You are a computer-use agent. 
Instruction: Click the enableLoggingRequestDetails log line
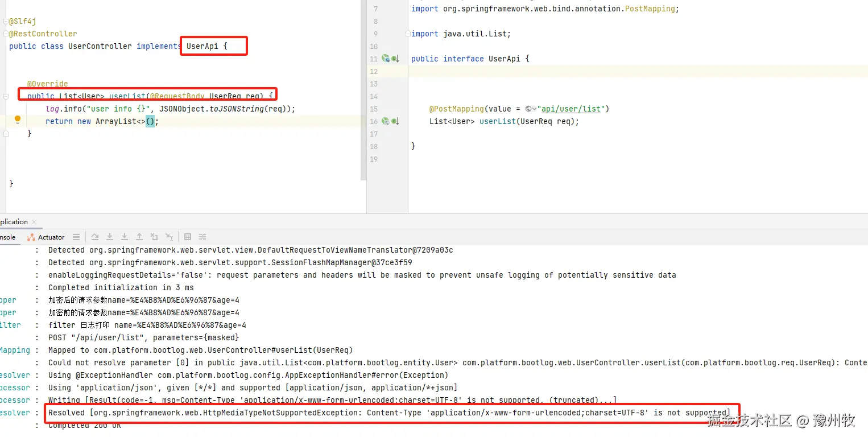(362, 275)
